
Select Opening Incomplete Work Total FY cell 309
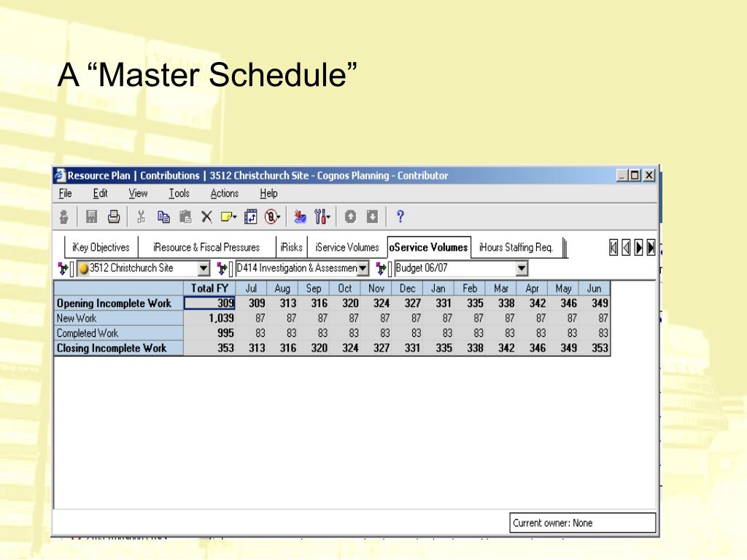click(x=209, y=303)
